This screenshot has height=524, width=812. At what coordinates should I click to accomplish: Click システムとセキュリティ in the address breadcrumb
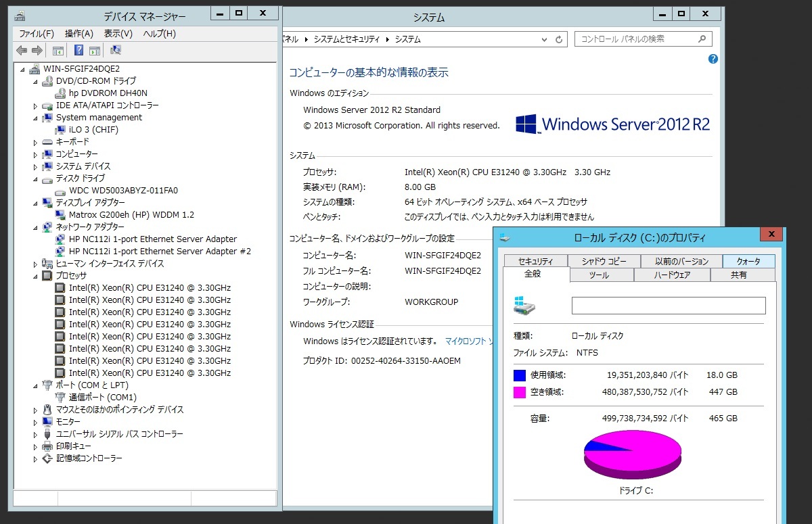346,39
